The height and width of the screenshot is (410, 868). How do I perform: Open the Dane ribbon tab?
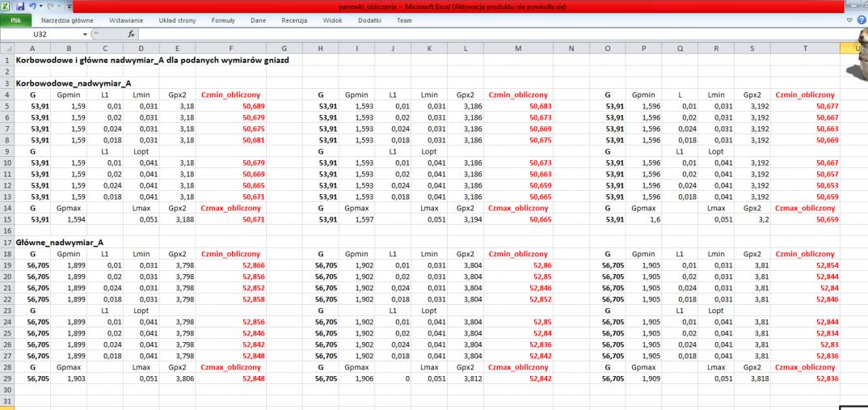(x=258, y=20)
